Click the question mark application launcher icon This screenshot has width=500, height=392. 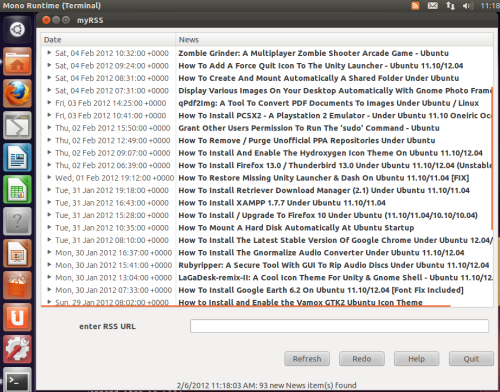(17, 221)
